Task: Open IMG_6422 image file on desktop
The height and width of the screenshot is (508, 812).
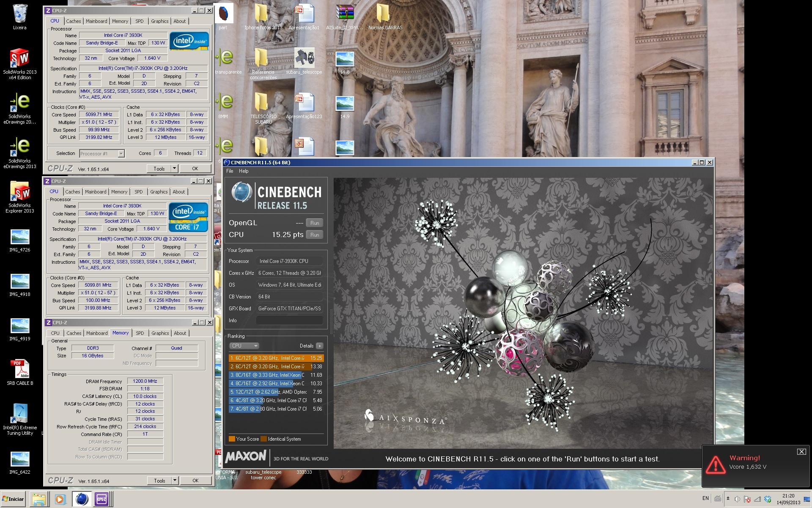Action: [19, 463]
